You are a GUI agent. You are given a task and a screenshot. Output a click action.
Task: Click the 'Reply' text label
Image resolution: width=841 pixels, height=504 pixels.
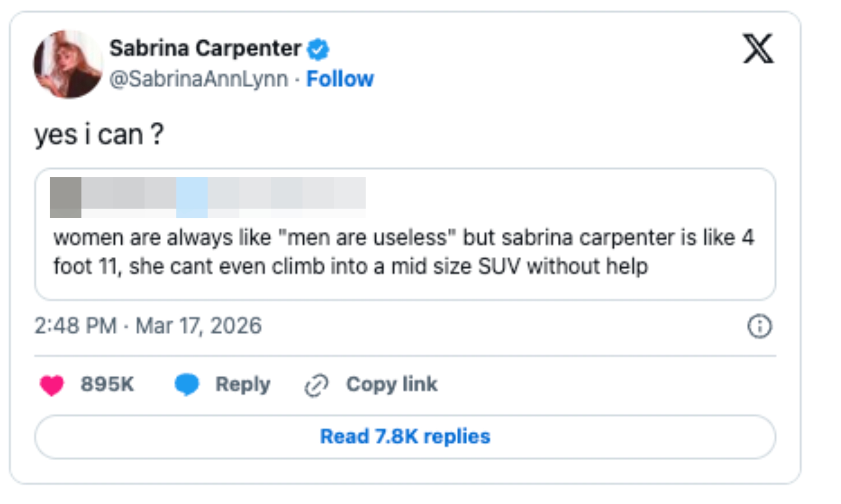(243, 385)
